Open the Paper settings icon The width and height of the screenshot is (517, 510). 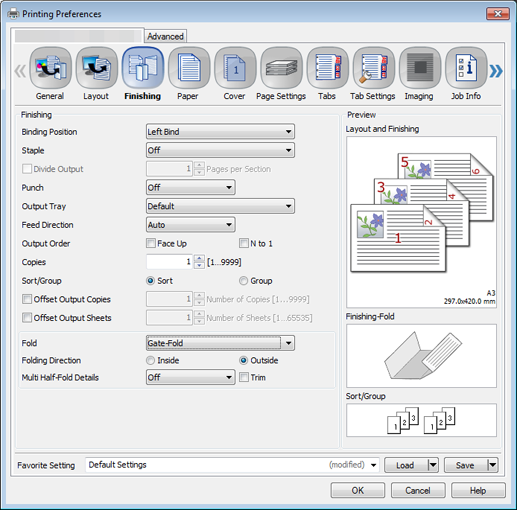189,68
